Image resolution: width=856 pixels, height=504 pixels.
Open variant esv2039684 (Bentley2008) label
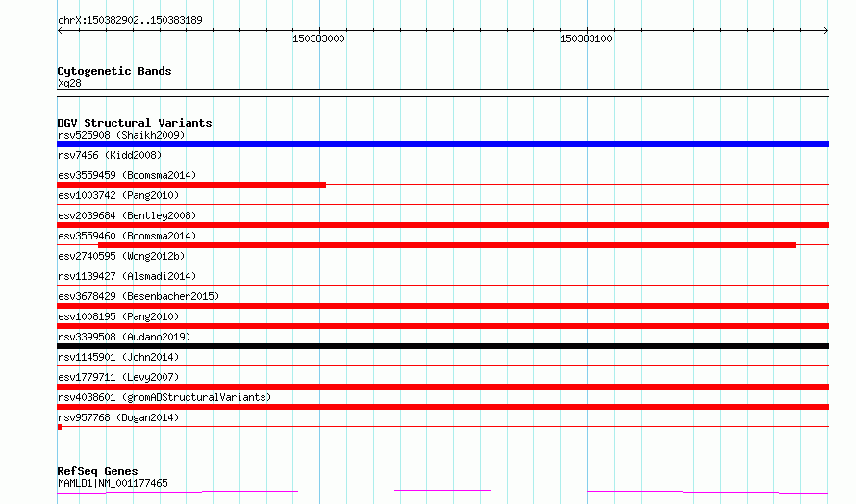click(x=127, y=215)
